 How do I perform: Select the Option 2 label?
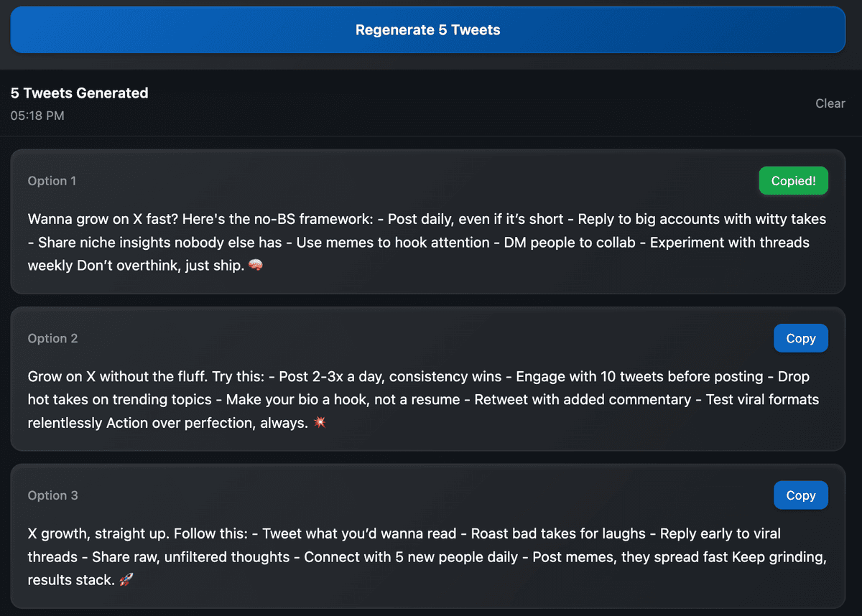[x=52, y=338]
